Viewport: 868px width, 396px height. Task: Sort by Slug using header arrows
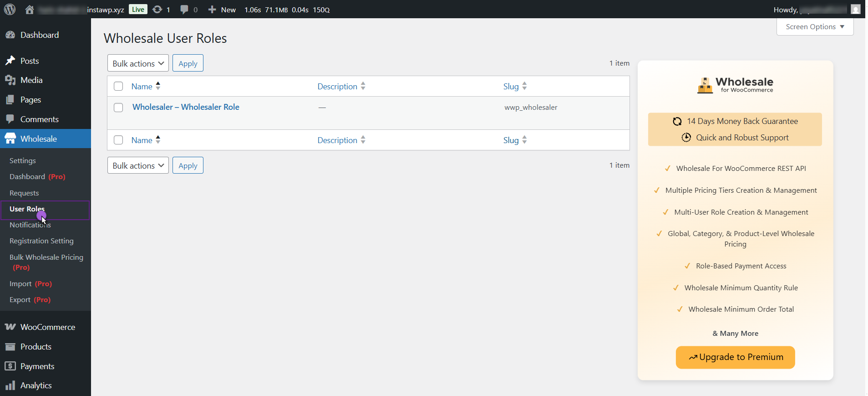[524, 86]
